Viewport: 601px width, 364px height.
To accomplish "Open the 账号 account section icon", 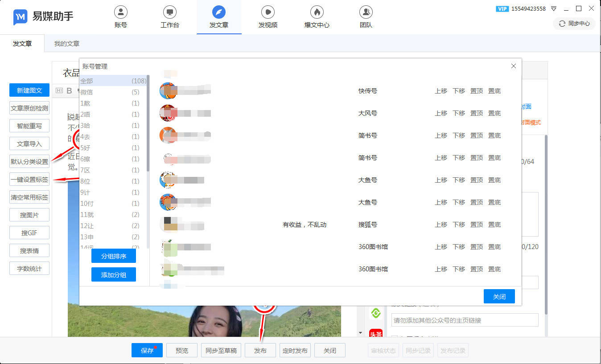I will point(121,12).
